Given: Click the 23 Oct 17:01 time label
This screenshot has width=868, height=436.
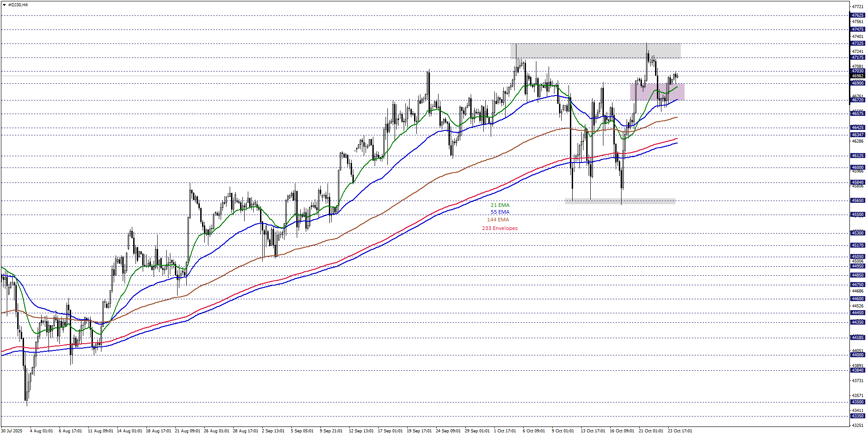Looking at the screenshot, I should point(680,431).
